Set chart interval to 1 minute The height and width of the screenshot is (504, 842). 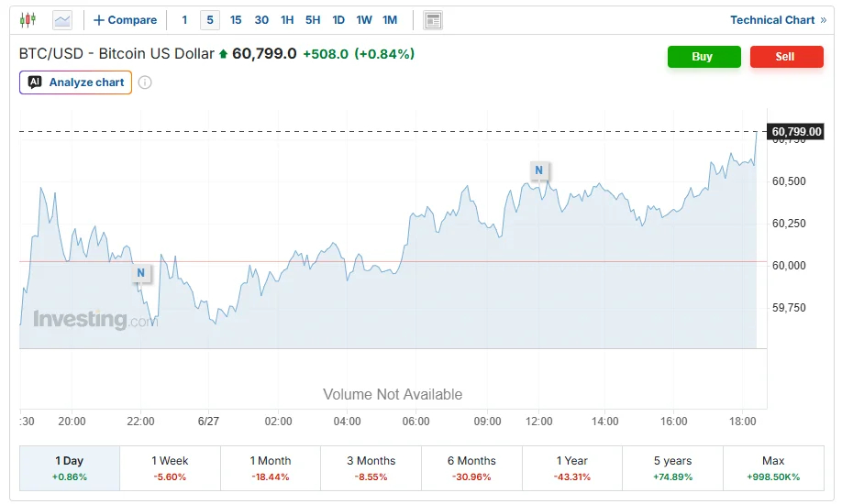tap(184, 20)
